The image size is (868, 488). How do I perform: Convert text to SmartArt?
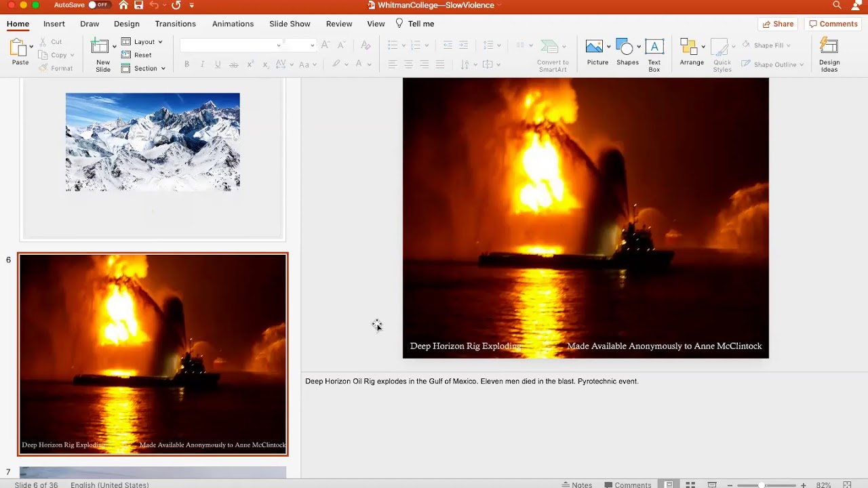click(553, 56)
